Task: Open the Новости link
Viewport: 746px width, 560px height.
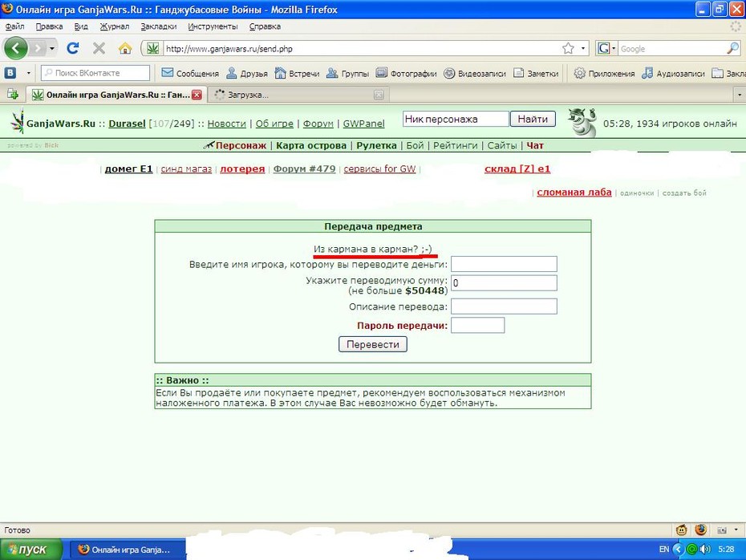Action: pyautogui.click(x=226, y=124)
